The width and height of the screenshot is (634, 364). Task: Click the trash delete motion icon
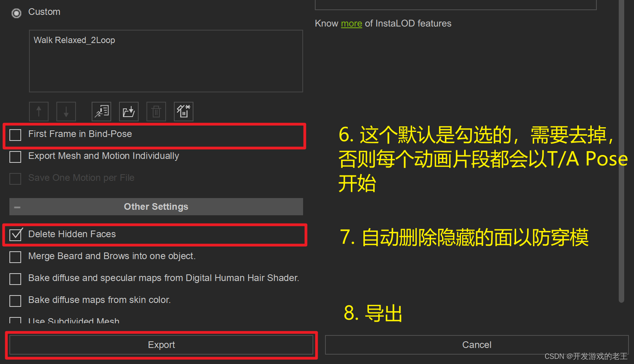156,112
